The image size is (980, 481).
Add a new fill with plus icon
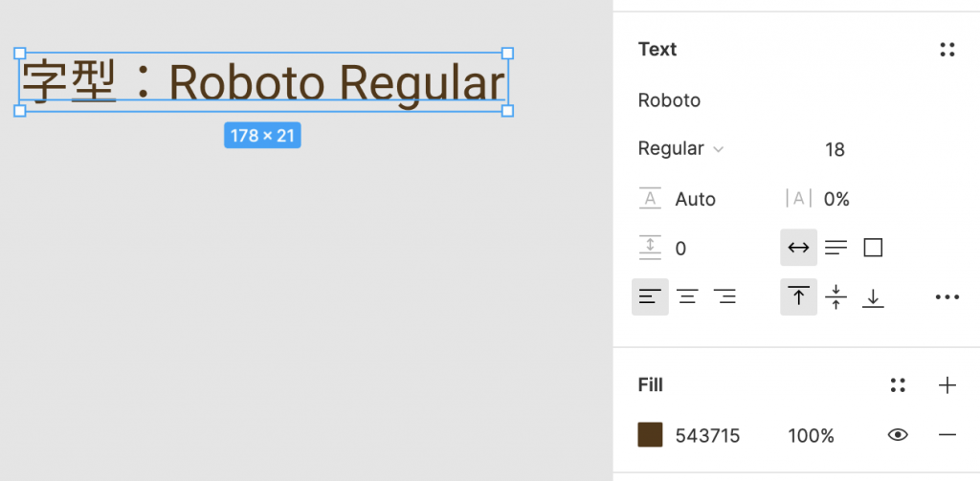coord(947,385)
